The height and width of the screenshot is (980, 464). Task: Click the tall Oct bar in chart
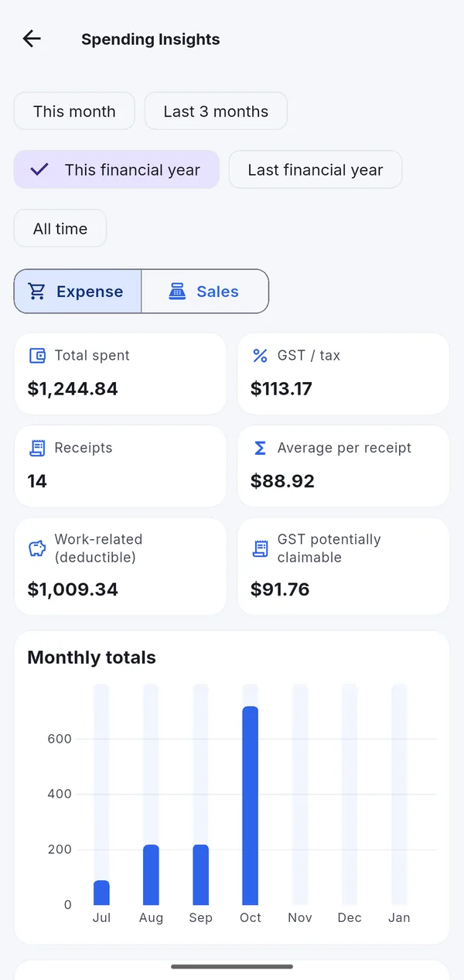click(x=250, y=805)
